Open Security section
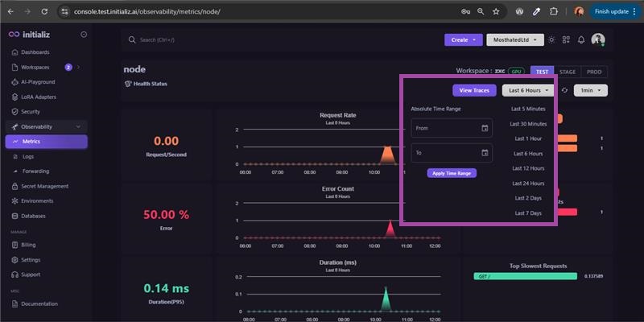Viewport: 644px width, 322px height. coord(31,112)
